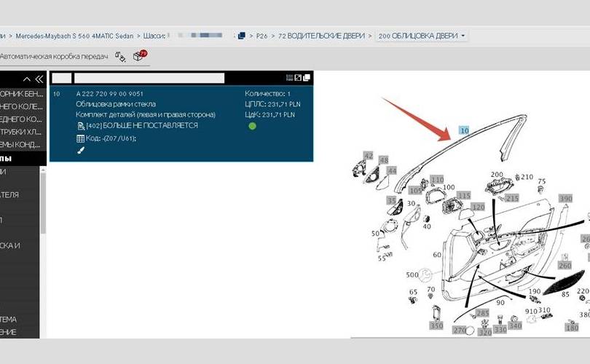Open footnote 402 document icon
The image size is (590, 364).
coord(81,126)
